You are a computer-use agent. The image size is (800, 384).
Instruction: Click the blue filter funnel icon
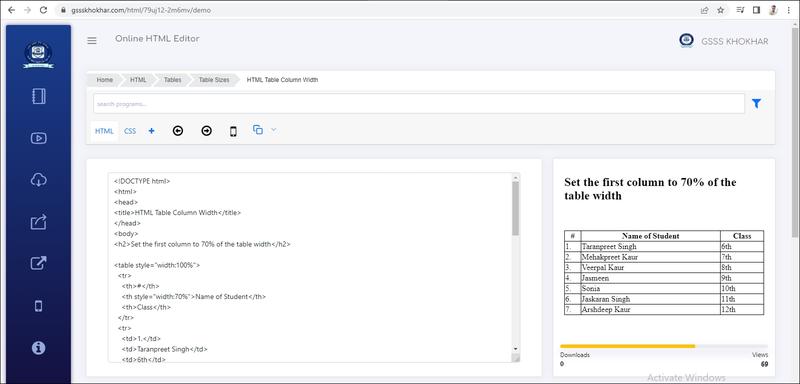click(756, 104)
